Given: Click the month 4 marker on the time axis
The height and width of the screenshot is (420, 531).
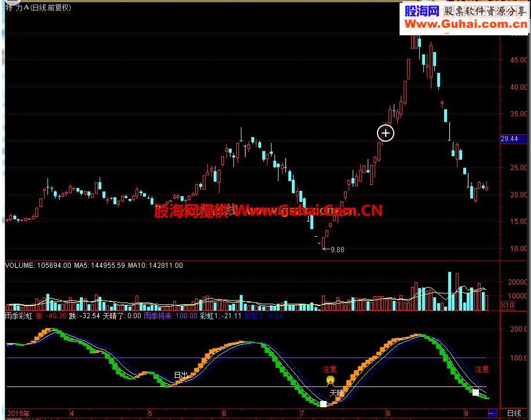Looking at the screenshot, I should [x=72, y=414].
